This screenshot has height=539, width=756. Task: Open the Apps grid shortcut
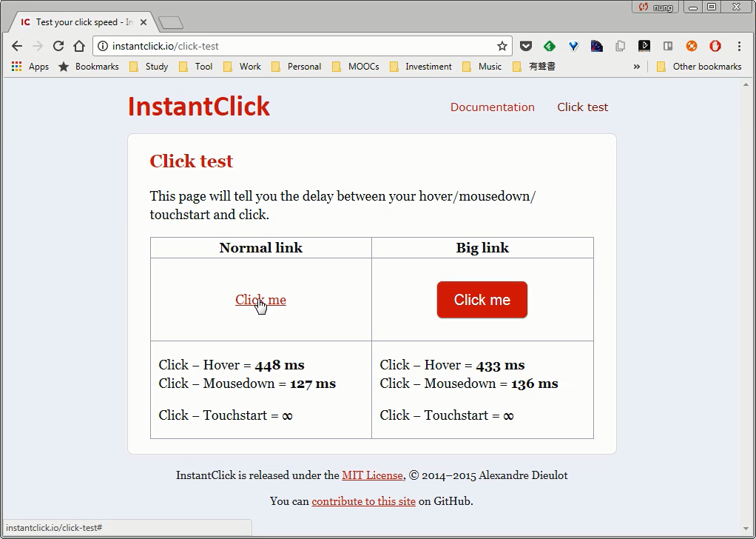[x=30, y=67]
